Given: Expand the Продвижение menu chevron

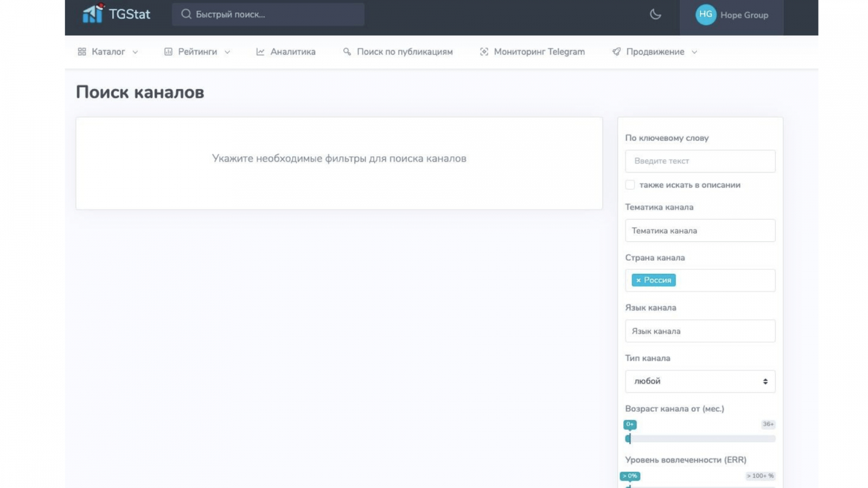Looking at the screenshot, I should [694, 52].
